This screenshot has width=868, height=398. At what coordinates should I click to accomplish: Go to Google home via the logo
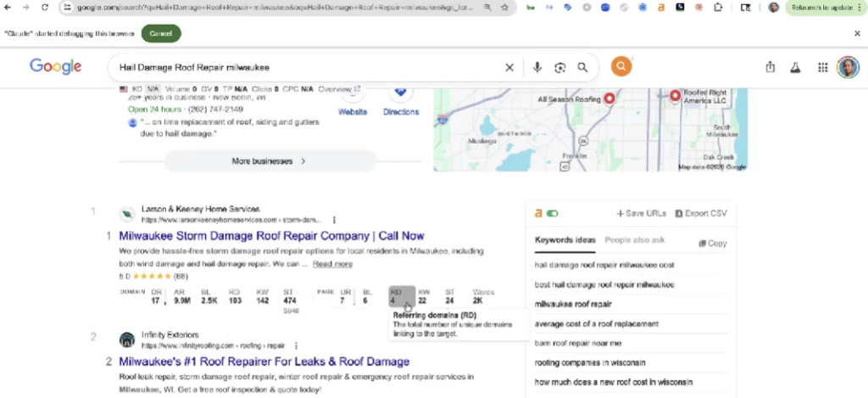[x=55, y=66]
